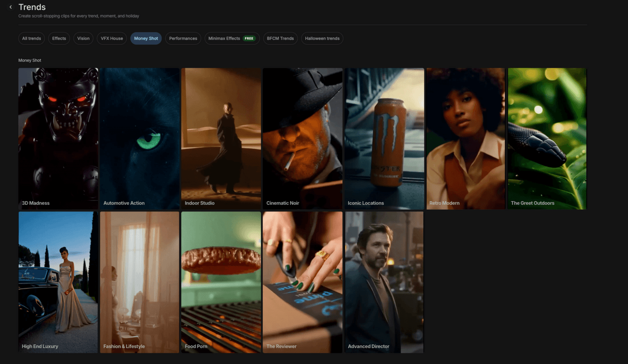Viewport: 628px width, 364px height.
Task: Click the back arrow beside Trends
Action: [x=11, y=7]
